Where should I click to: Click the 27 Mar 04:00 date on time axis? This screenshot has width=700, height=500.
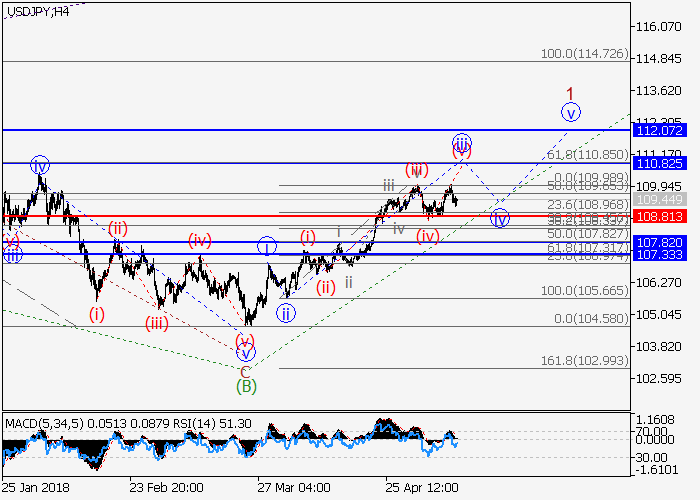click(x=294, y=488)
